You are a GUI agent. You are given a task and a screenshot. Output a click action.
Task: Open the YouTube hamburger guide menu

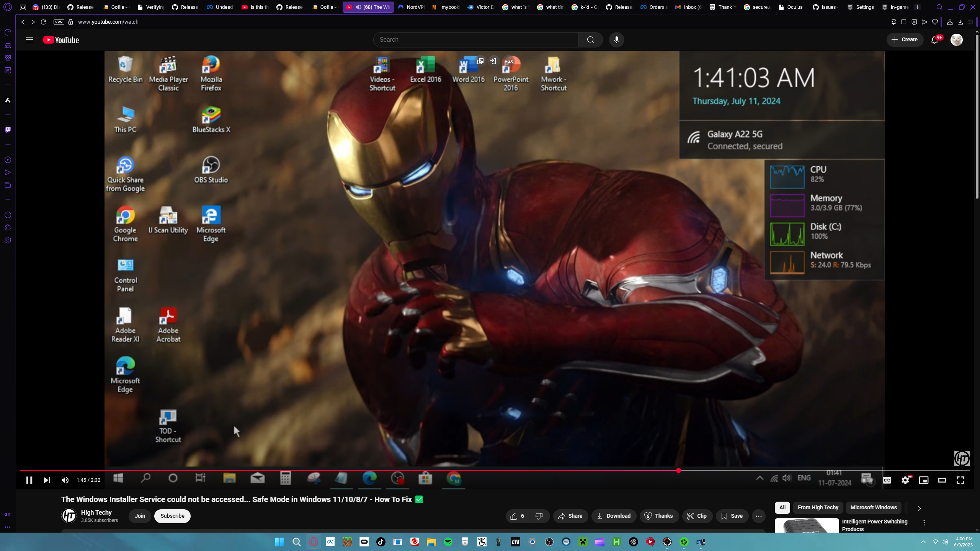point(29,40)
